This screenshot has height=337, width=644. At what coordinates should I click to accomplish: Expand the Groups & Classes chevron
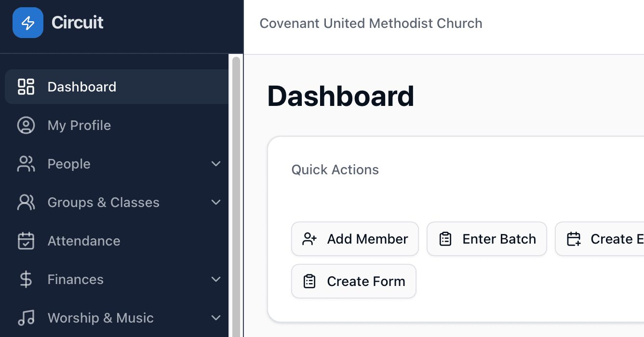click(215, 202)
